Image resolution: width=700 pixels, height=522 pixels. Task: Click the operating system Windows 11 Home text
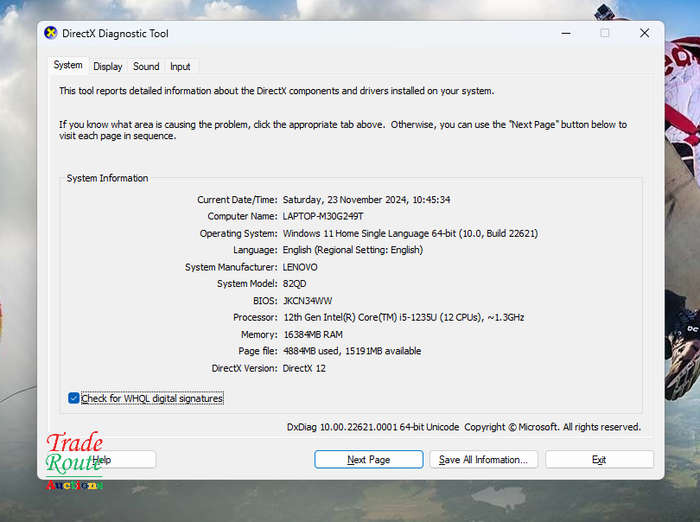(410, 234)
